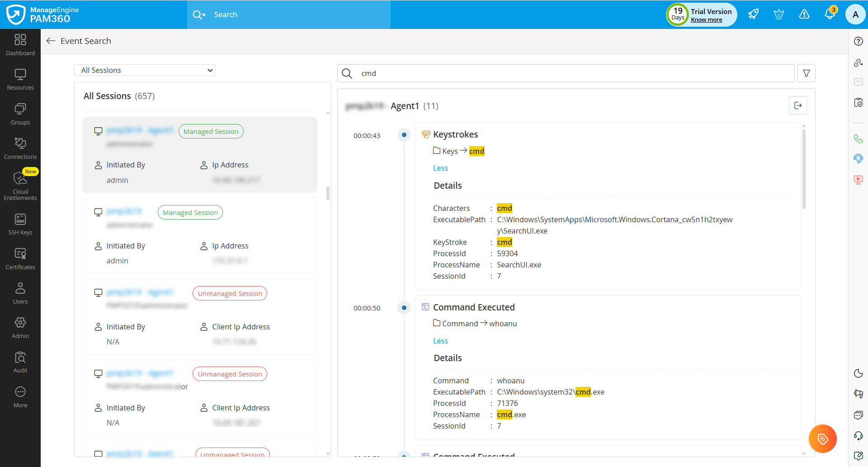Open the notifications bell

point(829,14)
